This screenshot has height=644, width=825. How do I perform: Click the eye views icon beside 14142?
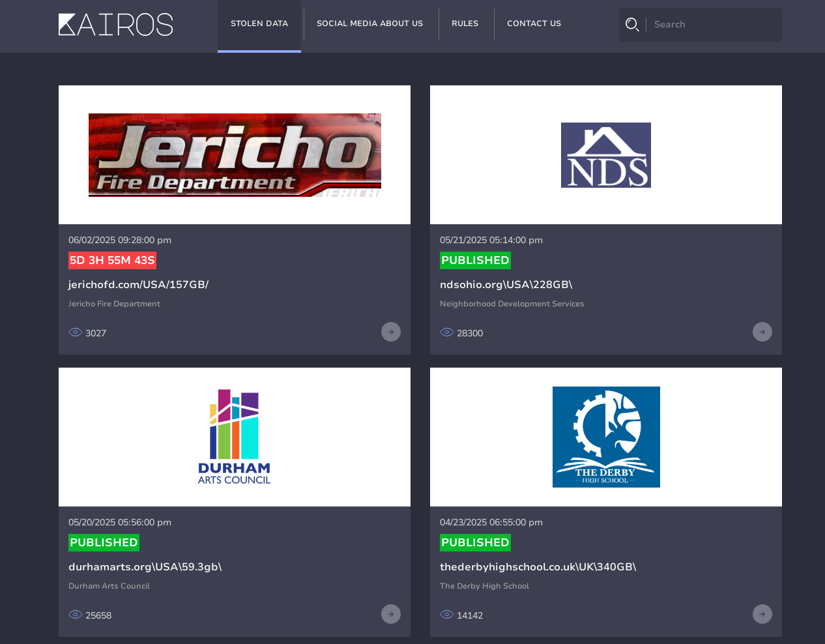click(447, 615)
